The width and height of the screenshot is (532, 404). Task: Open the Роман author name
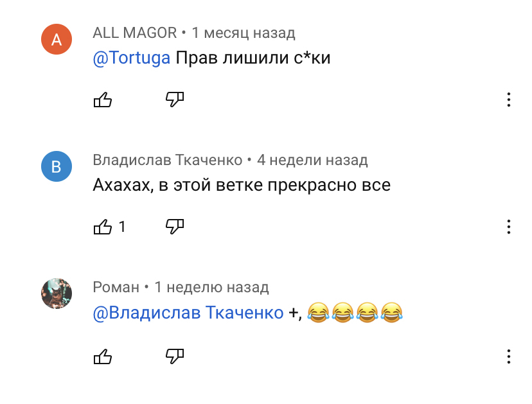(x=116, y=287)
